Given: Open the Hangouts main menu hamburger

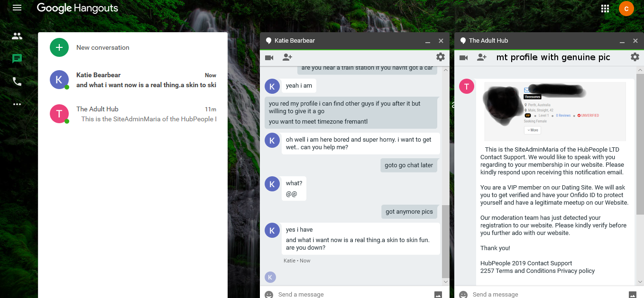Looking at the screenshot, I should point(17,8).
